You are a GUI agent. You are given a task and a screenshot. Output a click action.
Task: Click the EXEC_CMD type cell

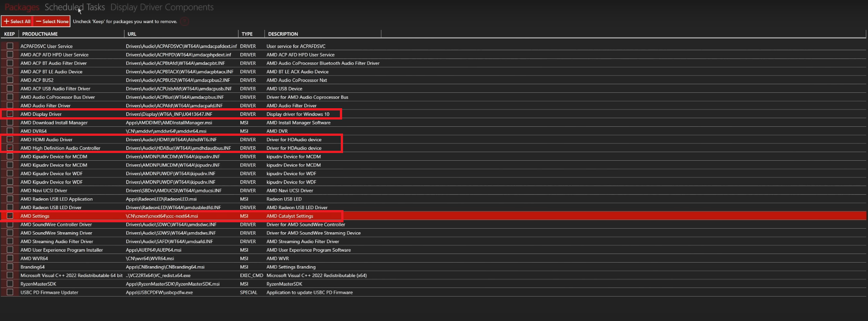pos(251,275)
